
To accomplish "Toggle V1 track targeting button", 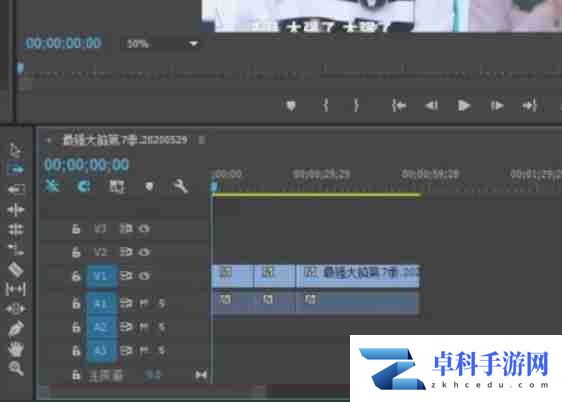I will pyautogui.click(x=101, y=276).
